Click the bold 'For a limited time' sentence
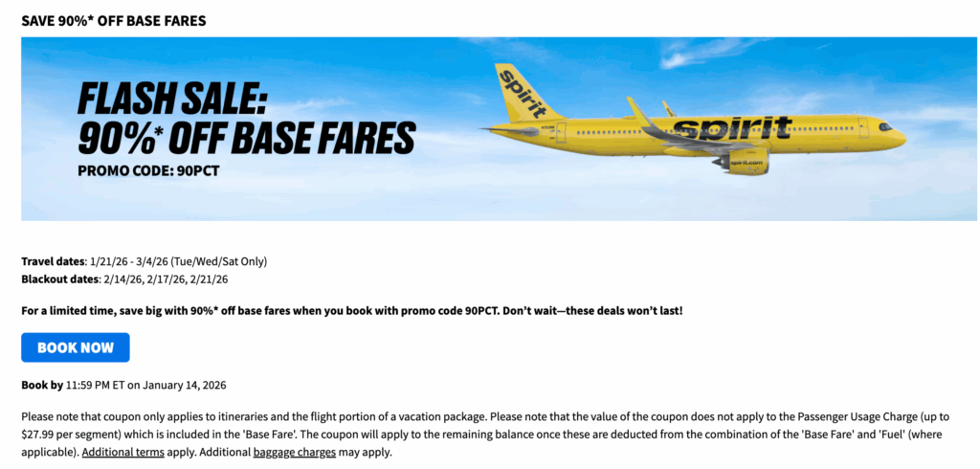This screenshot has height=469, width=980. point(351,311)
